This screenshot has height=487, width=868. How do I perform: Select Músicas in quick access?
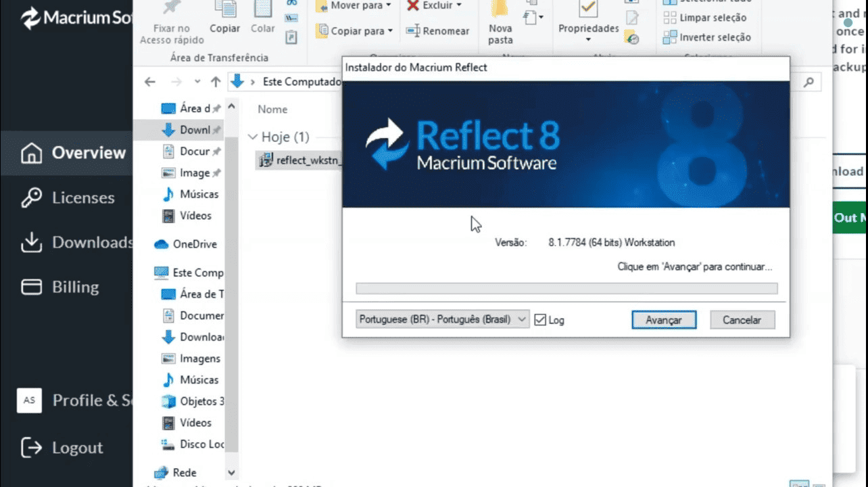191,194
